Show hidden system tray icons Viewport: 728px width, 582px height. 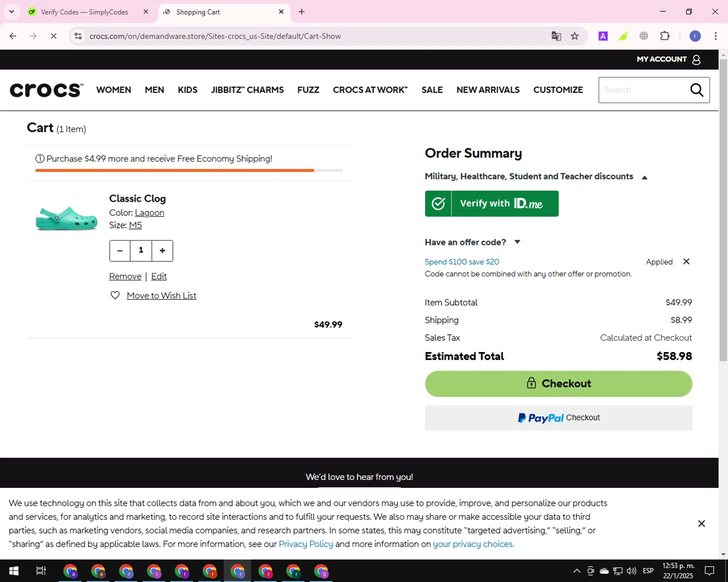577,571
